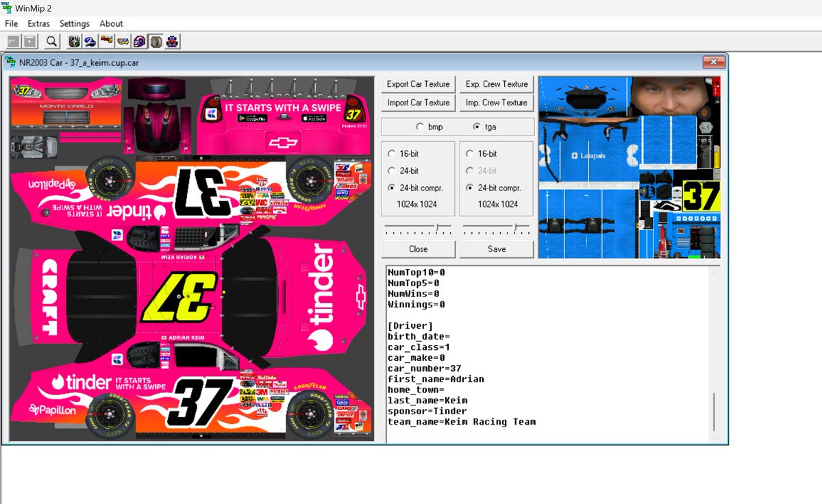This screenshot has height=504, width=822.
Task: Click the pink Tinder car texture preview
Action: click(192, 258)
